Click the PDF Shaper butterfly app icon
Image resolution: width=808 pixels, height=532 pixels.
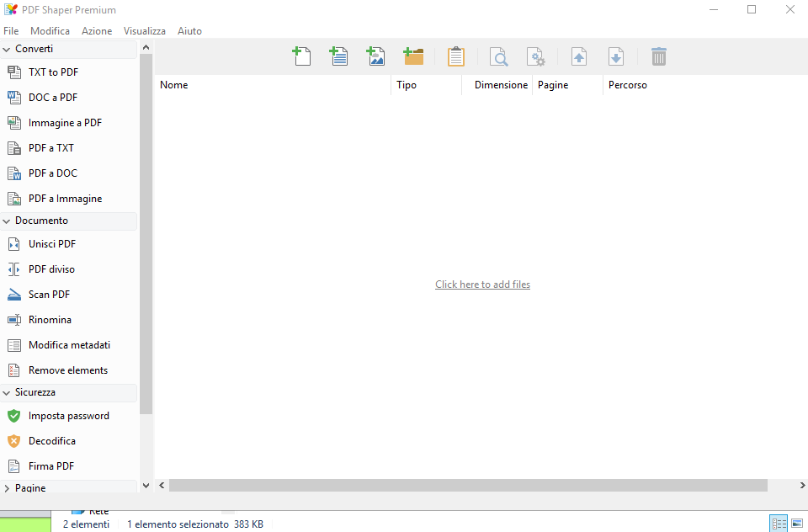click(x=10, y=9)
